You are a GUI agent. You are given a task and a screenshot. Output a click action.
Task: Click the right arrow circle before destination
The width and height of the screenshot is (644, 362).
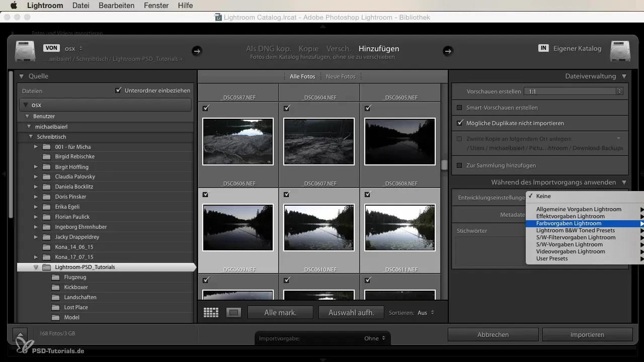(x=448, y=51)
